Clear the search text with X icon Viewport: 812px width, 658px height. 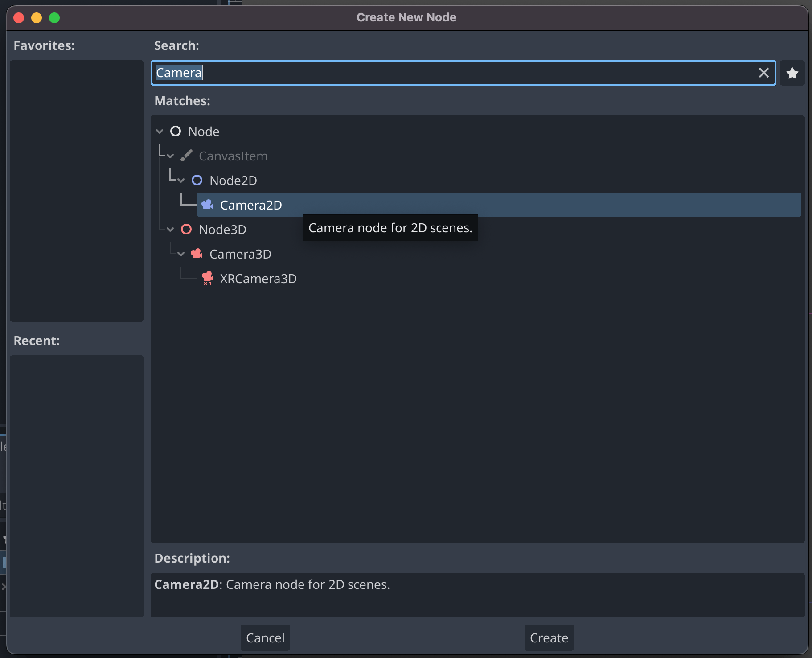click(763, 73)
